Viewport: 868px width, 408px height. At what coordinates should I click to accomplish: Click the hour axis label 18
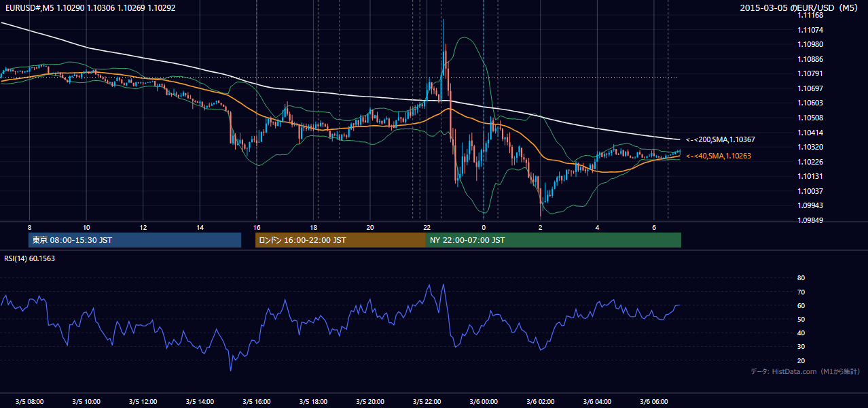(x=313, y=227)
